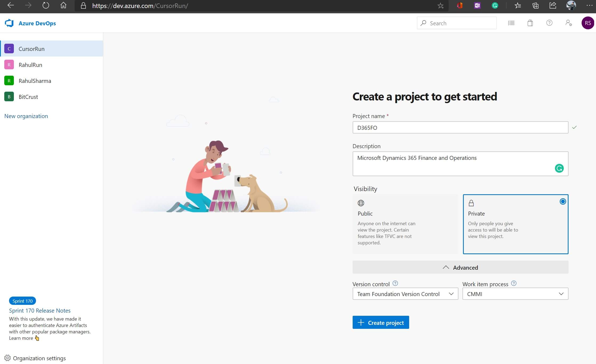
Task: Open Sprint 170 Release Notes link
Action: click(x=40, y=311)
